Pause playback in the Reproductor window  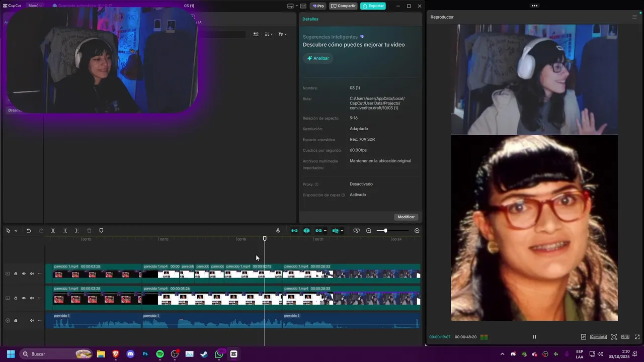[534, 337]
